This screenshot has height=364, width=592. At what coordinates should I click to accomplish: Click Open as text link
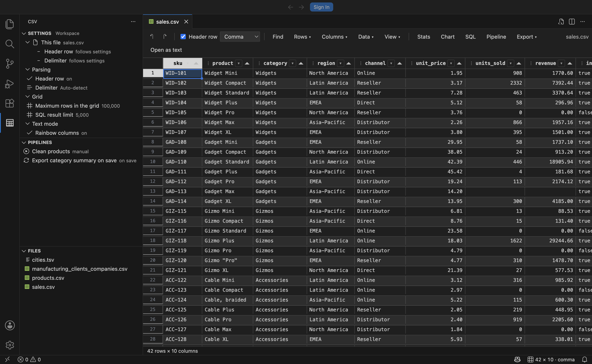click(x=166, y=50)
